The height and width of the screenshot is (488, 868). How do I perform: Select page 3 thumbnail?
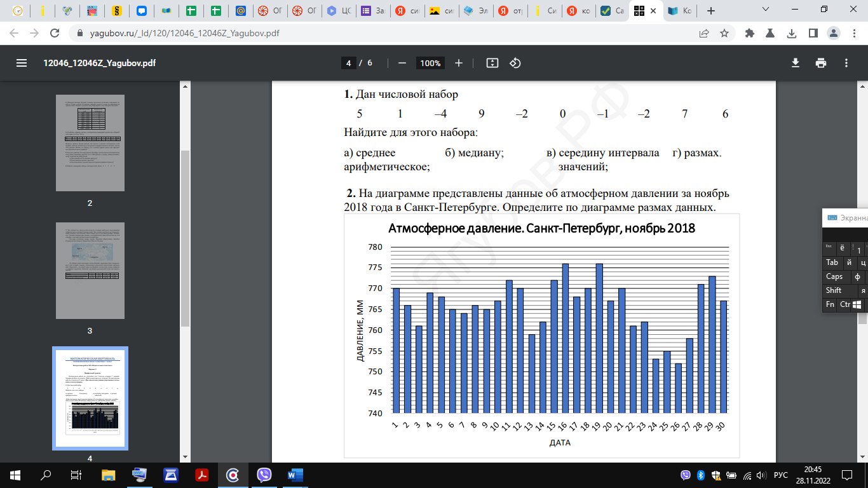tap(90, 271)
